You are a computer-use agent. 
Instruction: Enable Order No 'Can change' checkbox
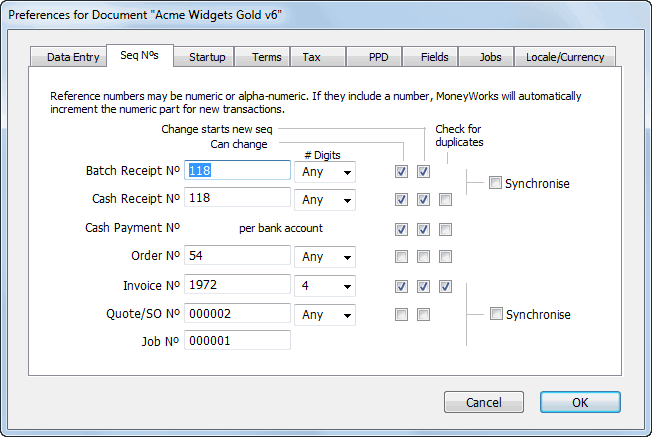pyautogui.click(x=401, y=257)
